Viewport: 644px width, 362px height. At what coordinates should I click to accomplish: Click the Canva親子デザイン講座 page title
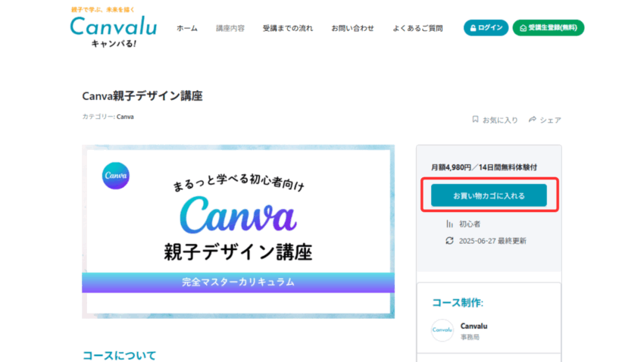coord(142,96)
